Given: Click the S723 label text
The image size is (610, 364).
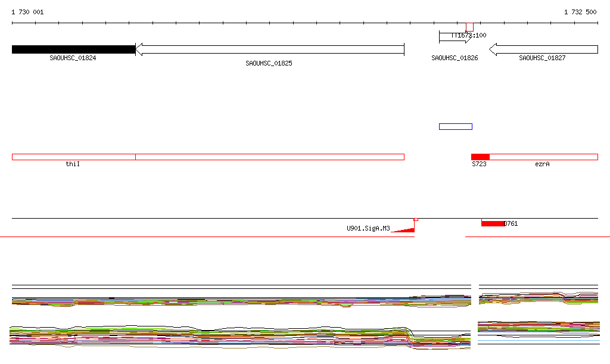Looking at the screenshot, I should tap(480, 164).
